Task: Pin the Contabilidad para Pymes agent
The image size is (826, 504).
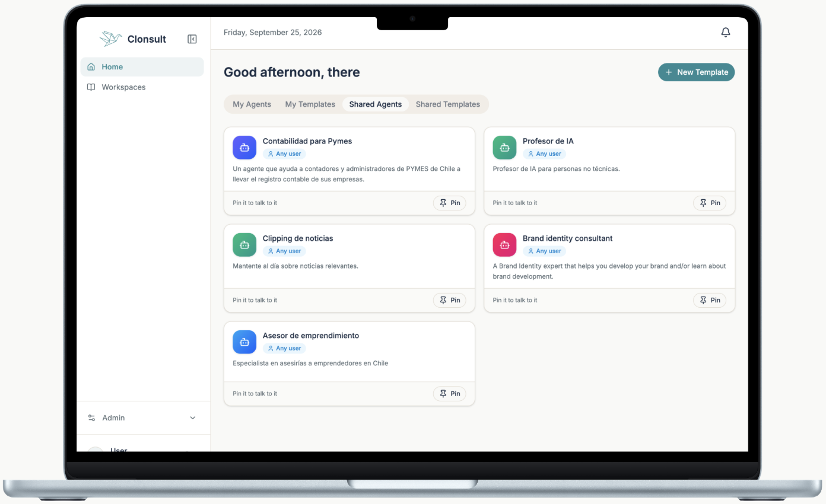Action: tap(450, 203)
